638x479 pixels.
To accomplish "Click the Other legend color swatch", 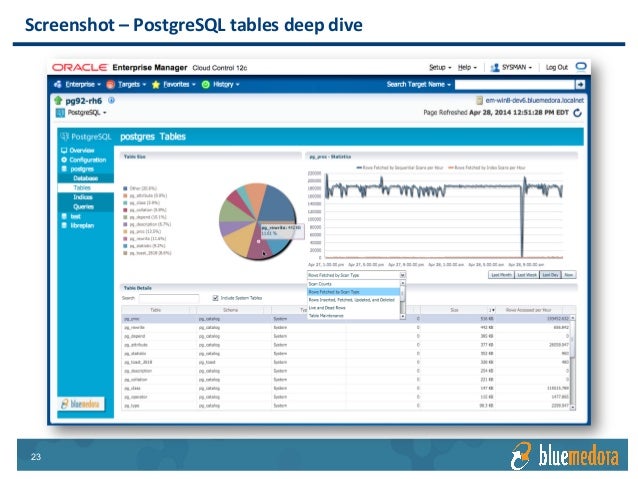I will [x=125, y=188].
